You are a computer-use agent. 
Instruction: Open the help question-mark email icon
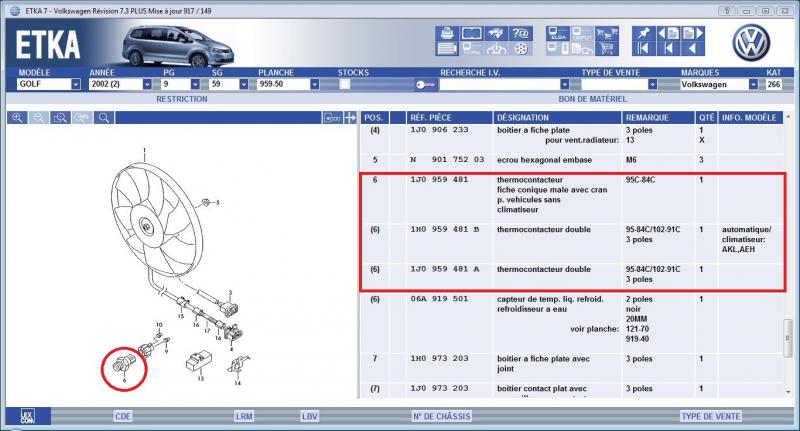click(x=521, y=33)
